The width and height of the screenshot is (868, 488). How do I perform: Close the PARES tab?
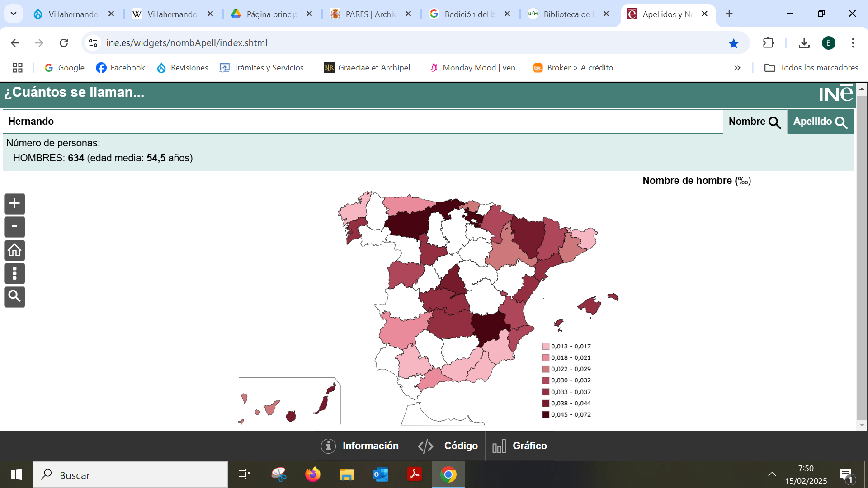point(408,14)
